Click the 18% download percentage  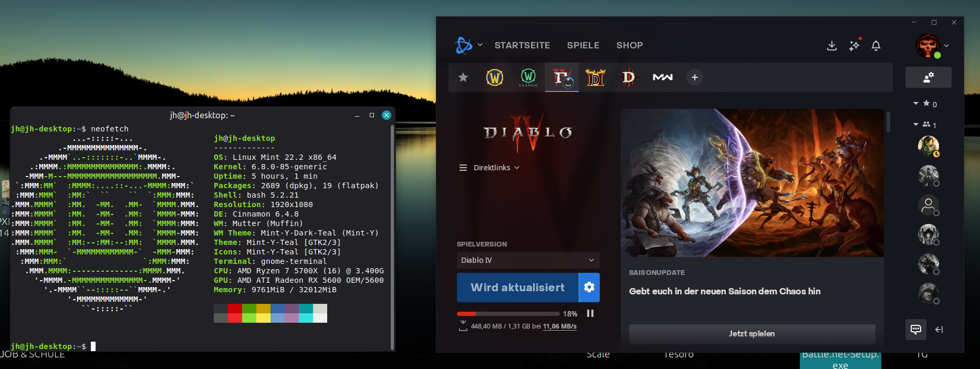pos(570,314)
